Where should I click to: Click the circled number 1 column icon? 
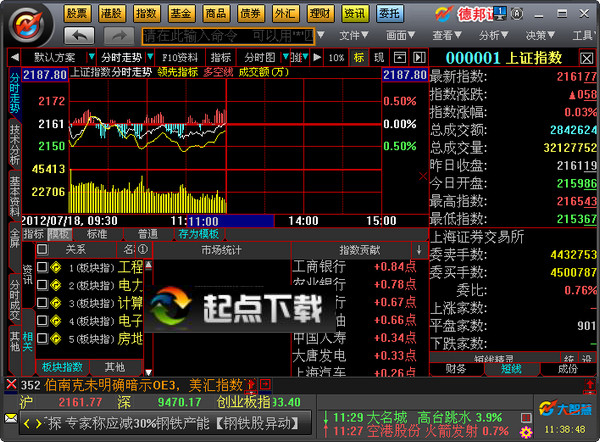click(x=143, y=250)
